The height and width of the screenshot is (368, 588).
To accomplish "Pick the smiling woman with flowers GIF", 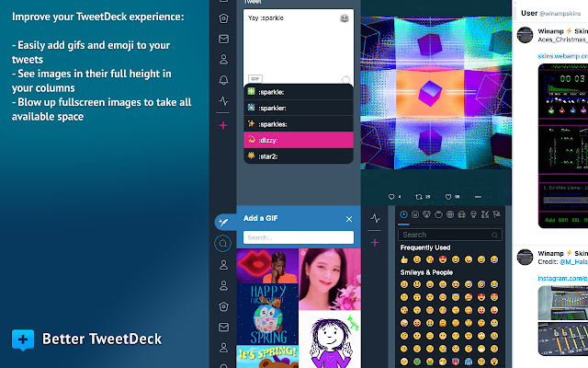I will tap(330, 279).
